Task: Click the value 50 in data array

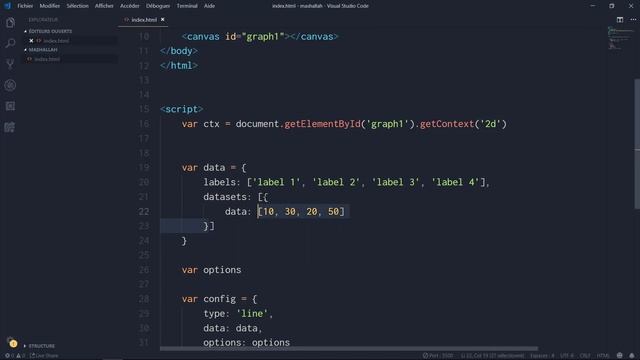Action: point(333,211)
